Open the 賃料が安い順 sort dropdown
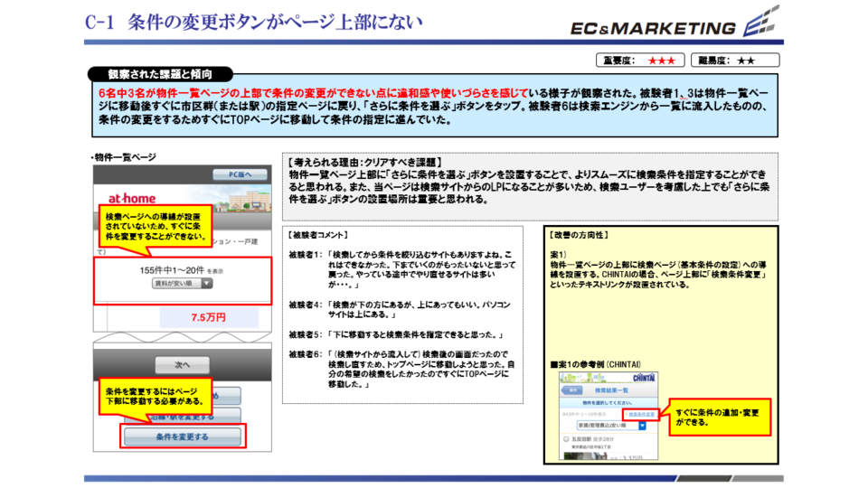 coord(182,283)
